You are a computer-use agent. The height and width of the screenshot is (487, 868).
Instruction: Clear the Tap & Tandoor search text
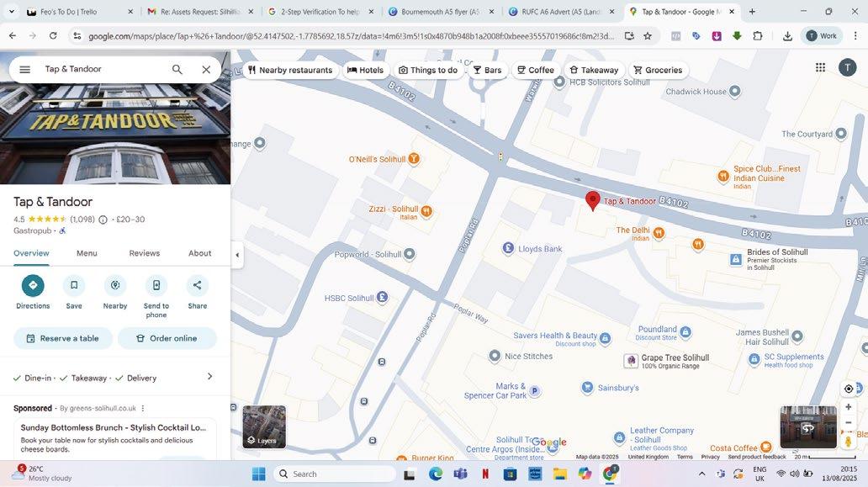[206, 69]
